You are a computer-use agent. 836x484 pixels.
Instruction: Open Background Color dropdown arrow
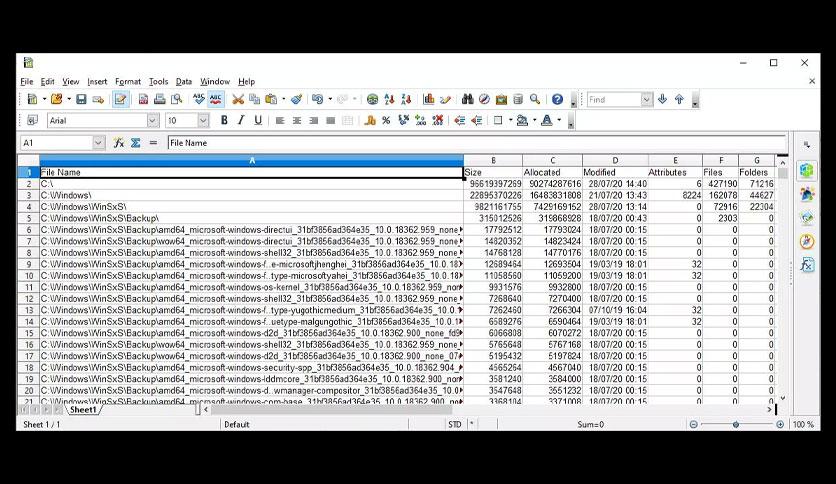[534, 120]
